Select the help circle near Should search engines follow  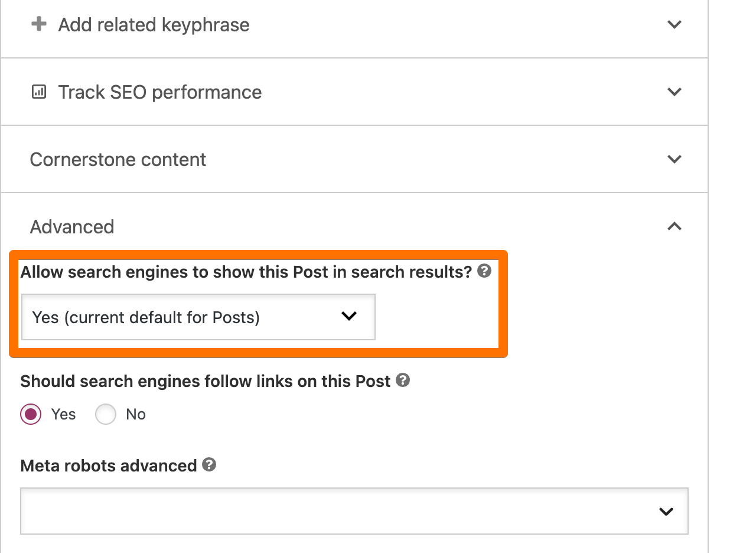point(403,380)
